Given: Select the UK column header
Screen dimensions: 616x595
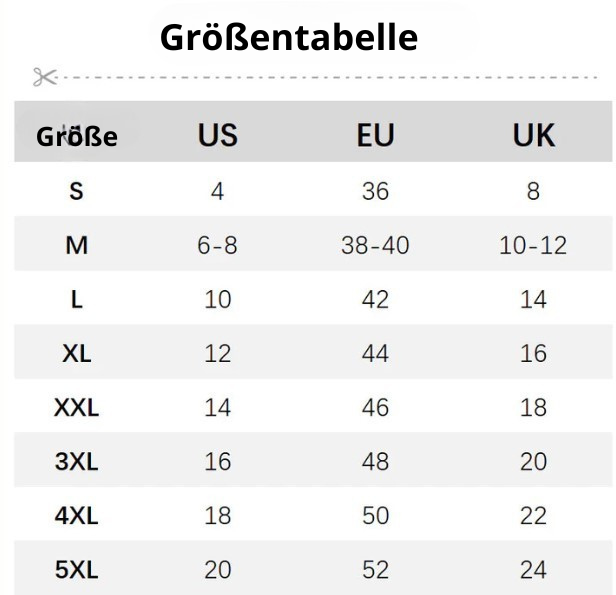Looking at the screenshot, I should (533, 135).
